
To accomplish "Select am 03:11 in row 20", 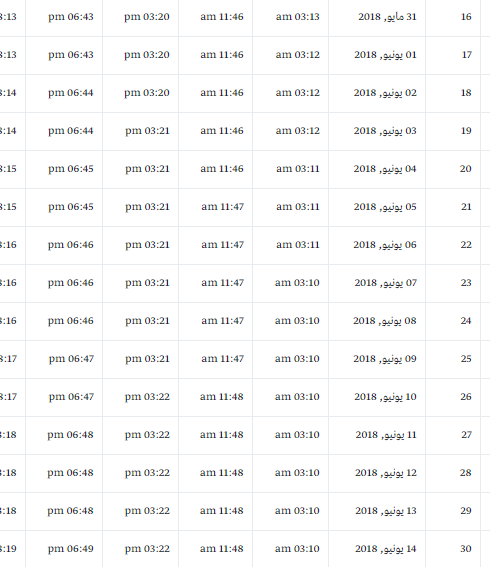I will (298, 169).
